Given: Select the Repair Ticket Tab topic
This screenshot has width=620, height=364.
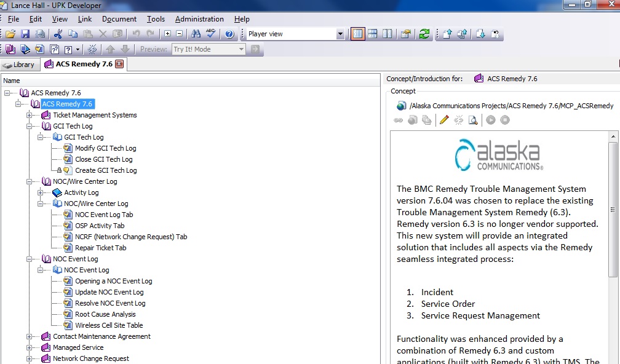Looking at the screenshot, I should 100,248.
